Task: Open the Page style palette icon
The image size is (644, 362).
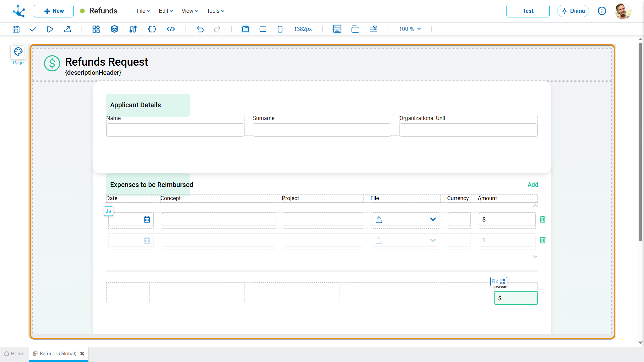Action: coord(18,52)
